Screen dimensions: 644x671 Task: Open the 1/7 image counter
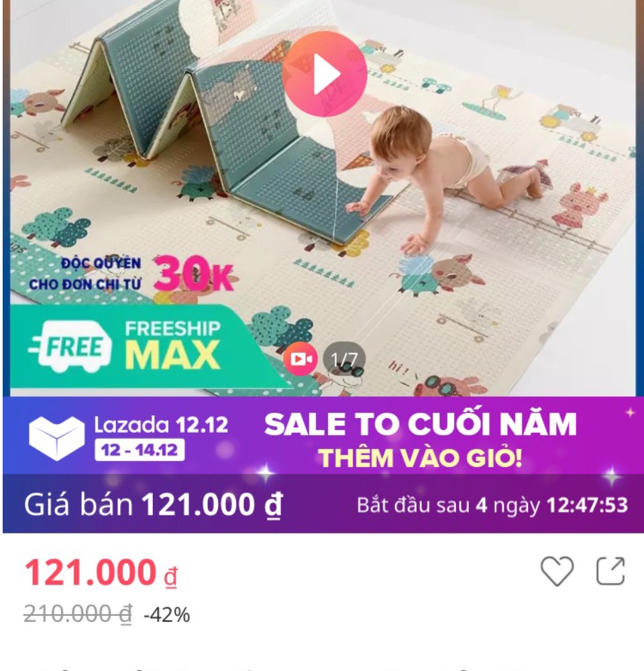pos(344,358)
